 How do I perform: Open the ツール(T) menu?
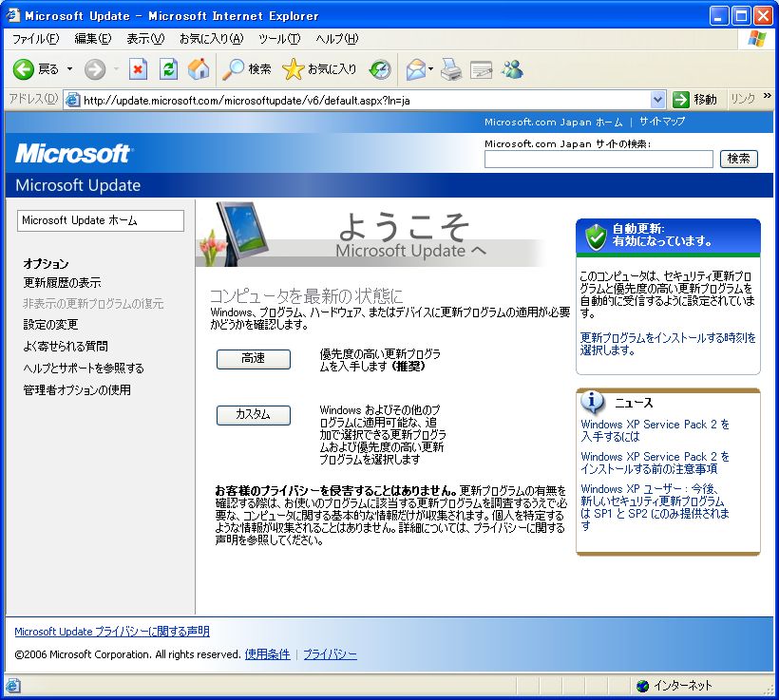tap(279, 39)
